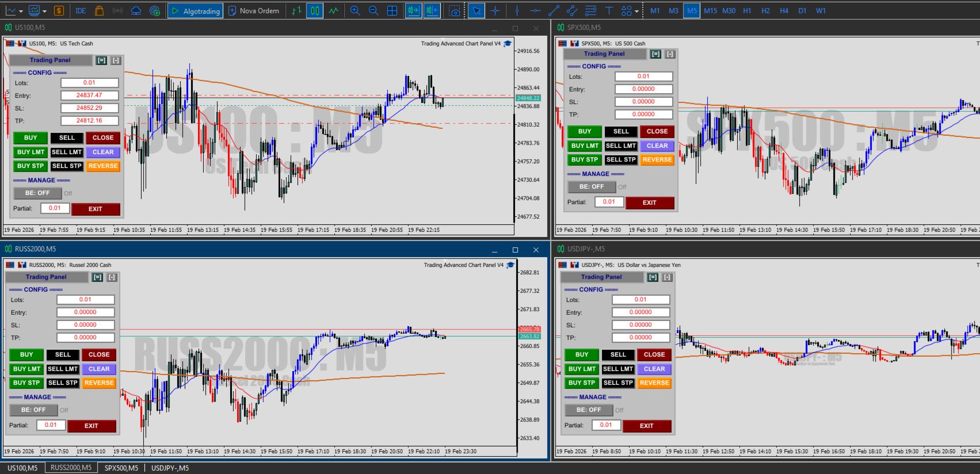Toggle BE: OFF in US100 trading panel

point(37,193)
